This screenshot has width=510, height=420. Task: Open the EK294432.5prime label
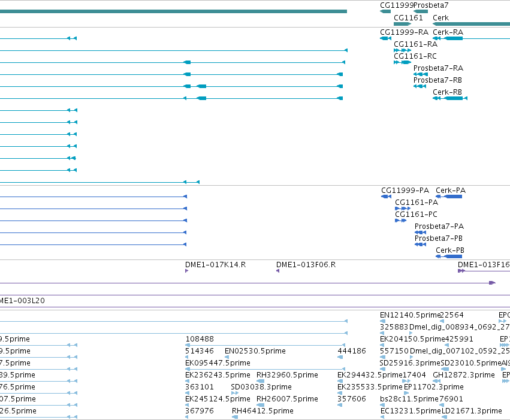click(x=370, y=375)
